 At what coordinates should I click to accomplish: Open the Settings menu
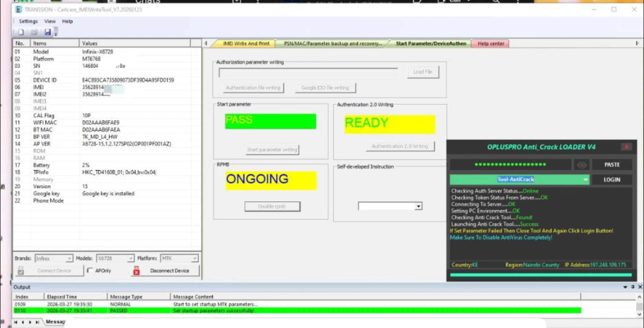click(28, 22)
